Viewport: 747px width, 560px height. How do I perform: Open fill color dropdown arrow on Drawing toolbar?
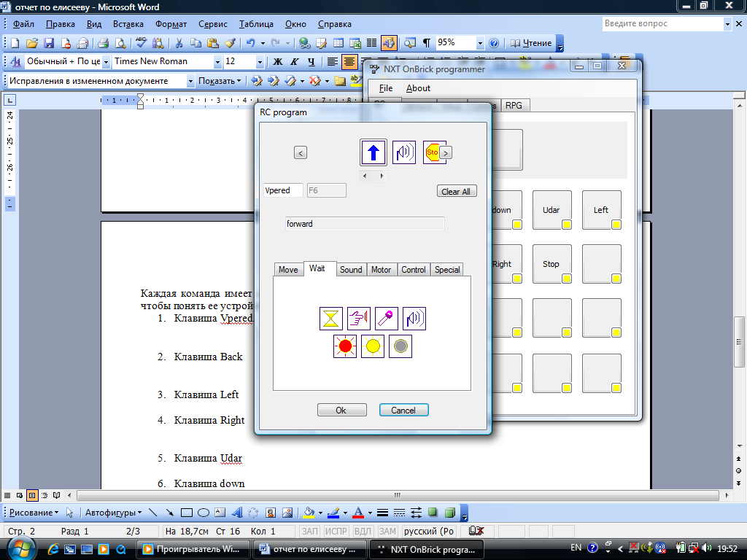tap(320, 513)
